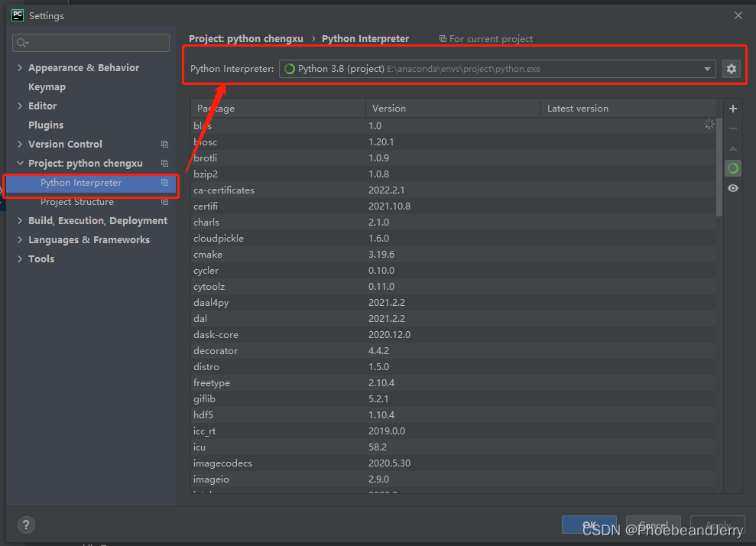Collapse Project: python chengxu section
The width and height of the screenshot is (756, 546).
(20, 163)
